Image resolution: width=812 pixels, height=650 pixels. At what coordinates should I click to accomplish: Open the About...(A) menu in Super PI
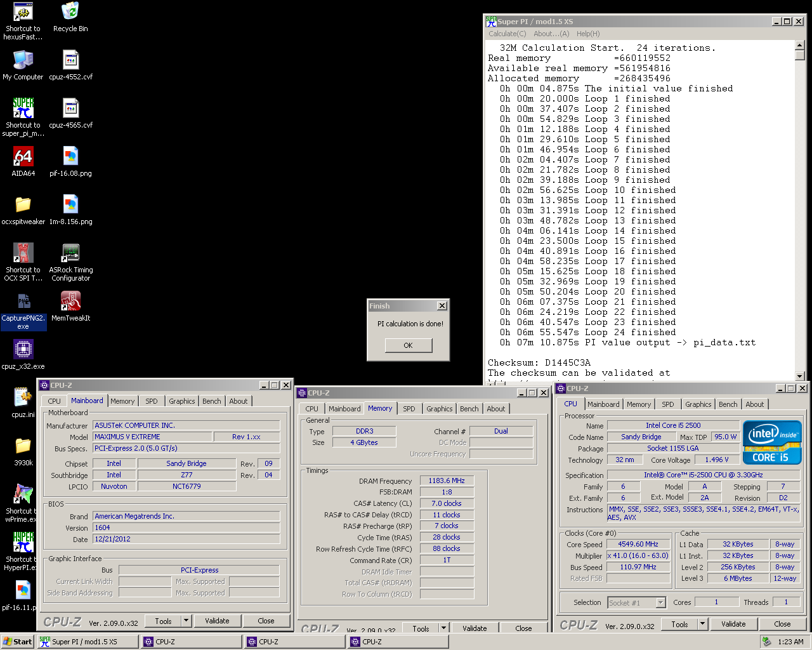click(551, 34)
